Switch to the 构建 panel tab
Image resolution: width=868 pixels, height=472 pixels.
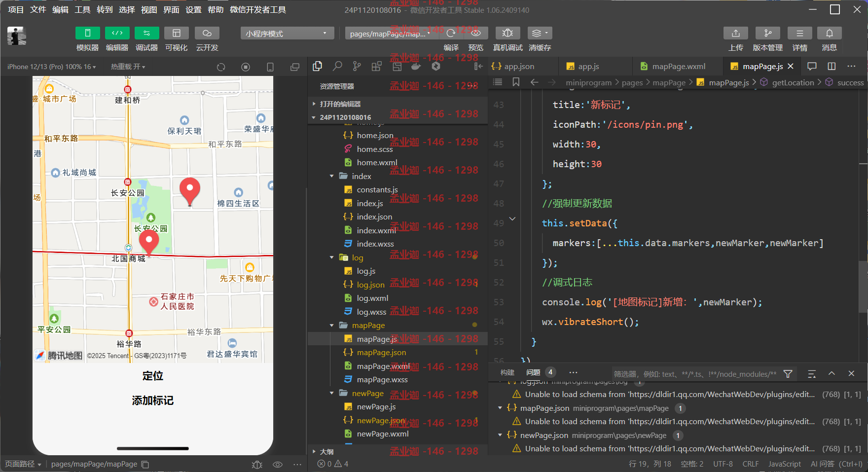pos(507,373)
